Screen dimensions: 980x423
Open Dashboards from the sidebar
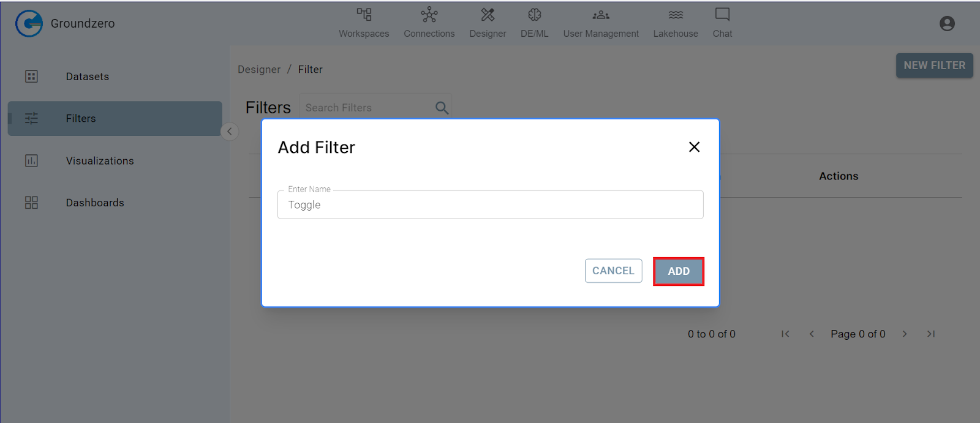[x=94, y=203]
